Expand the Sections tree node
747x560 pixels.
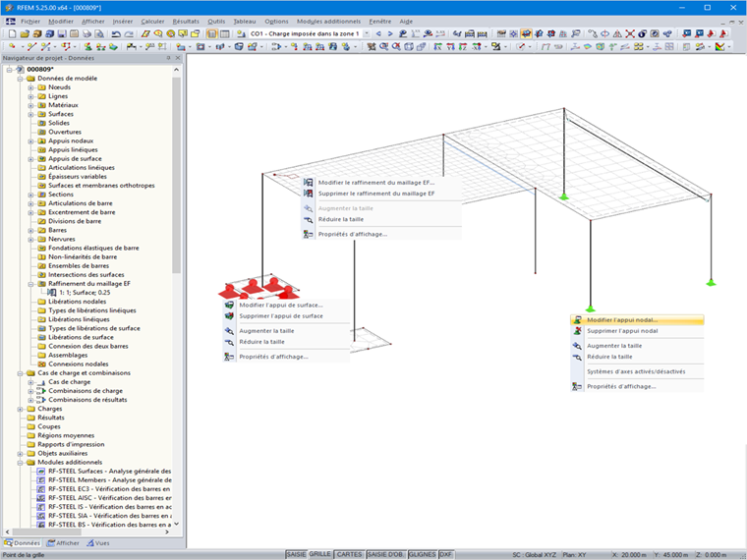pos(30,195)
